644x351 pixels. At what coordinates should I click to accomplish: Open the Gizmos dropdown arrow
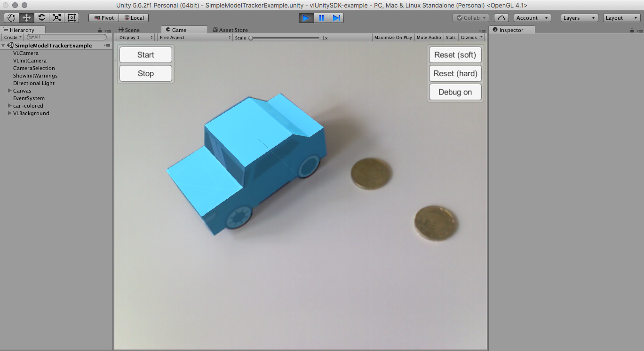[x=482, y=38]
